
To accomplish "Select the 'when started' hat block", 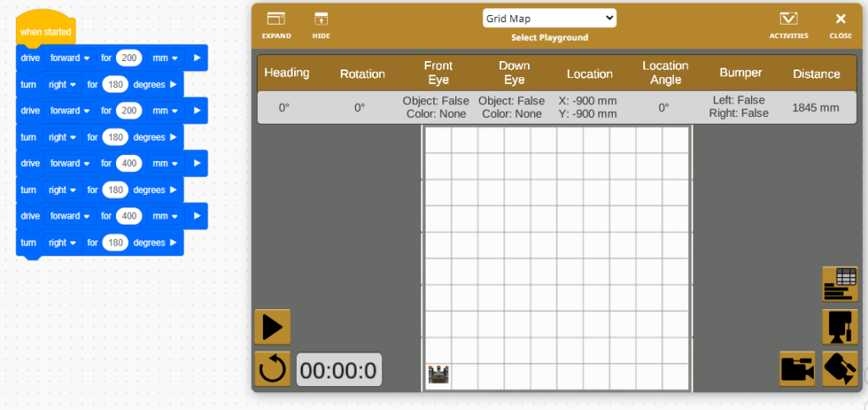I will click(46, 31).
